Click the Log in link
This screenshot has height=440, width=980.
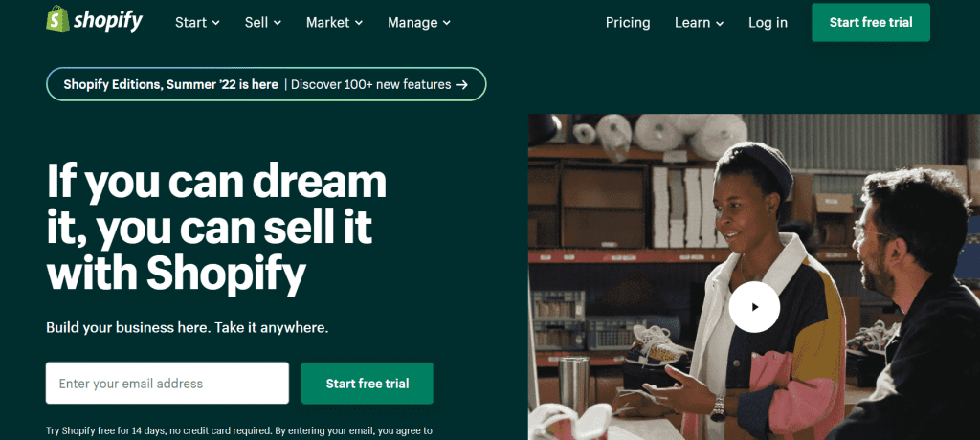(x=768, y=23)
